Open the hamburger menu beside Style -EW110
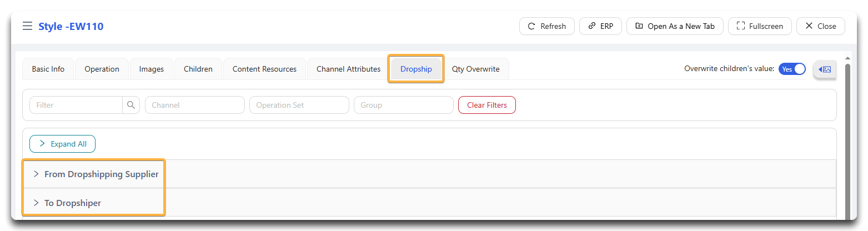The image size is (868, 231). 27,26
